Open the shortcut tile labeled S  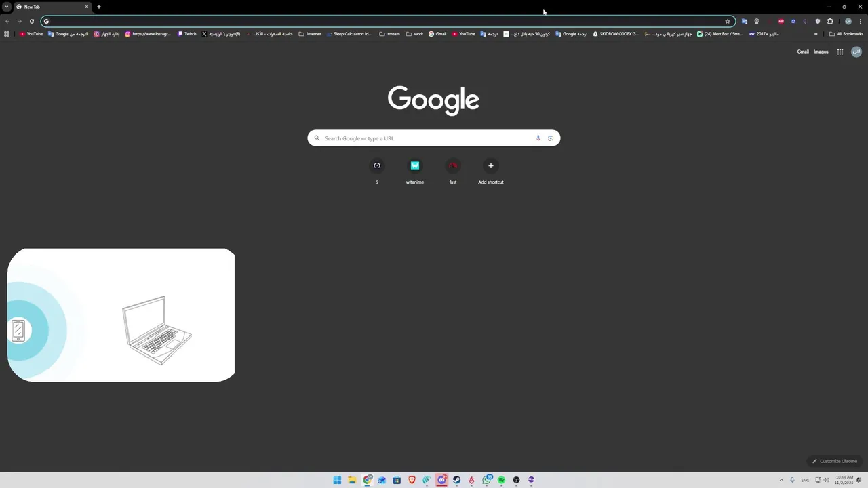(x=377, y=171)
